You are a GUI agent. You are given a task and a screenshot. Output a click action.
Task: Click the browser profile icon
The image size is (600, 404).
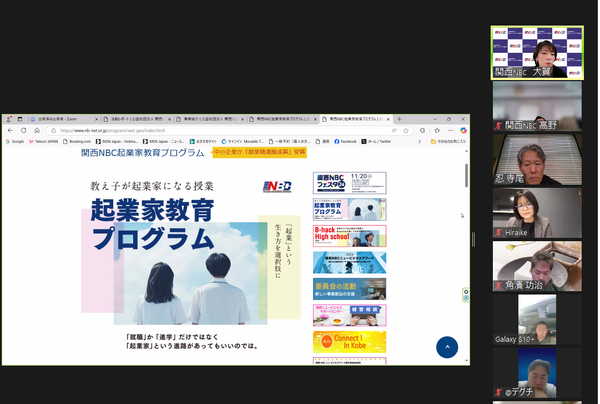click(8, 119)
